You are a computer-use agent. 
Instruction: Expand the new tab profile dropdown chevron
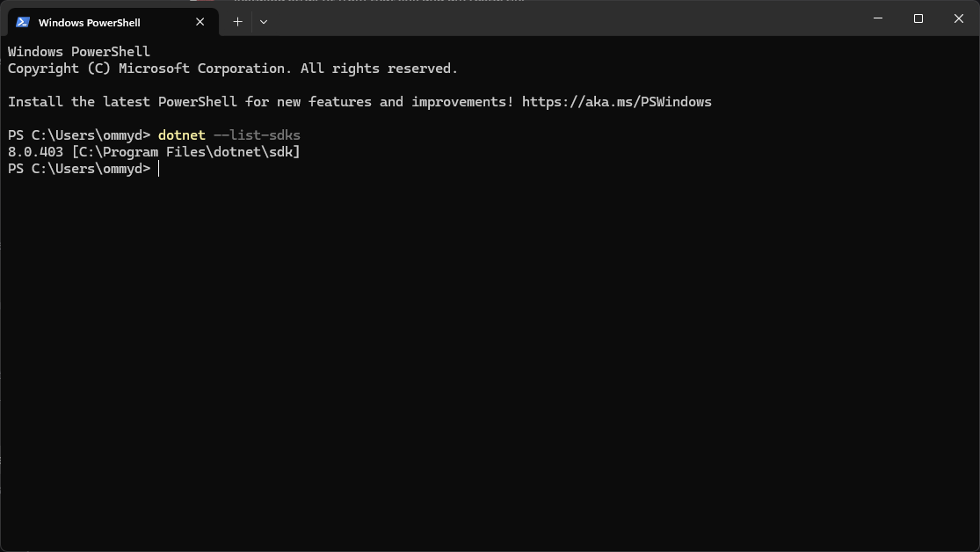pyautogui.click(x=264, y=22)
